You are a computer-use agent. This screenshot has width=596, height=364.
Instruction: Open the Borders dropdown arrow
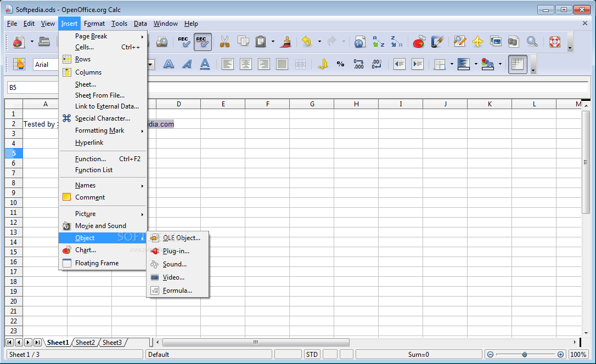click(452, 64)
